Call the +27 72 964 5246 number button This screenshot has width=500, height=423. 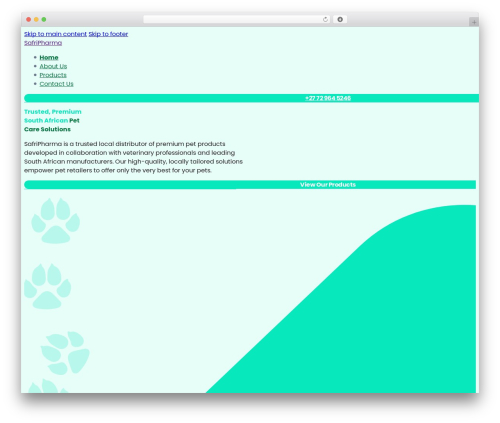tap(252, 98)
